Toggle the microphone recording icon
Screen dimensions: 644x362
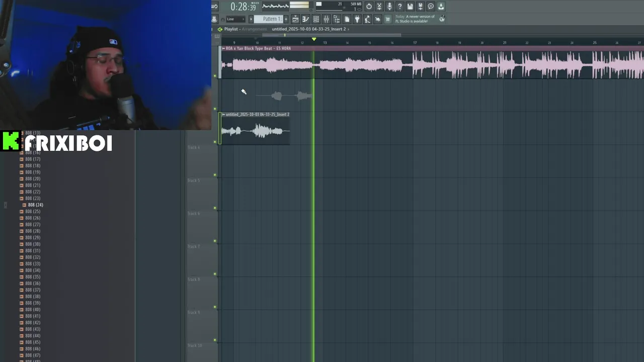pos(389,7)
